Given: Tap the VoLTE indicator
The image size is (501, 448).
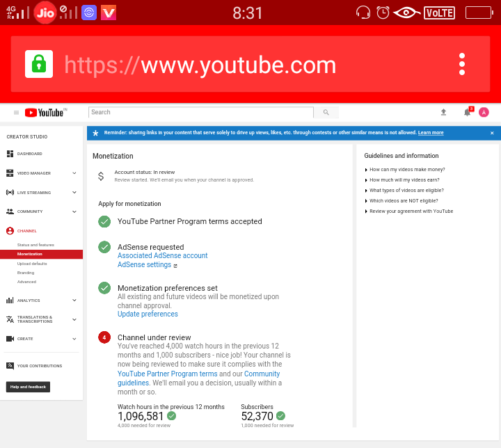Looking at the screenshot, I should coord(439,13).
